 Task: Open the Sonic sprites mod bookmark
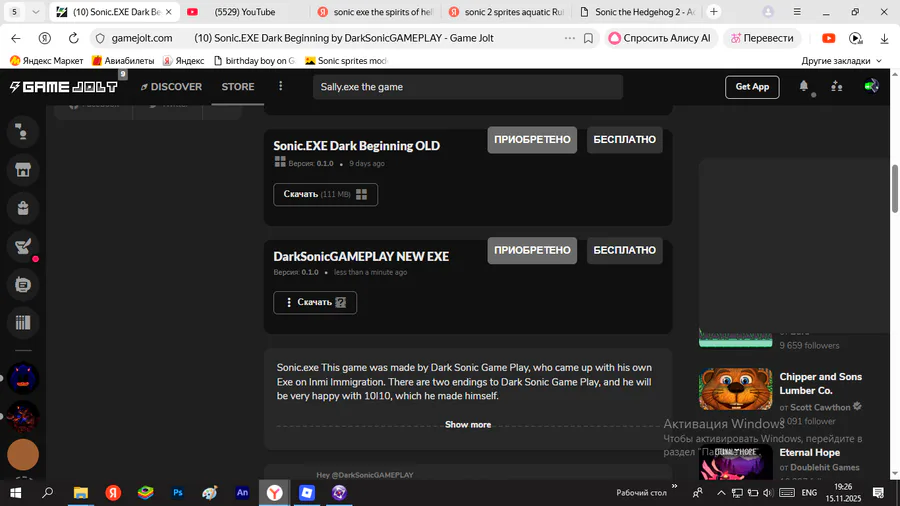click(346, 60)
